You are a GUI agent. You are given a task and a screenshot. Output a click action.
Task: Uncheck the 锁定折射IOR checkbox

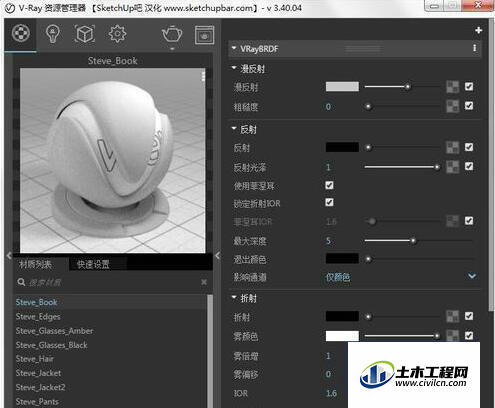pyautogui.click(x=329, y=202)
